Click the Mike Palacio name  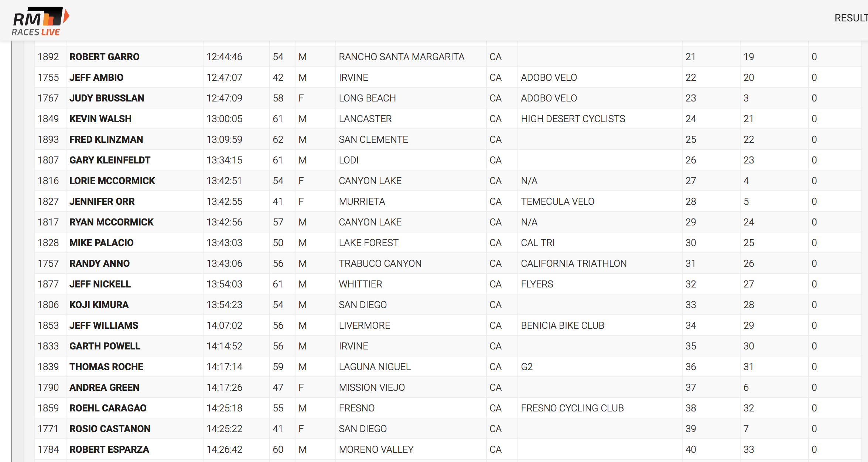click(101, 243)
